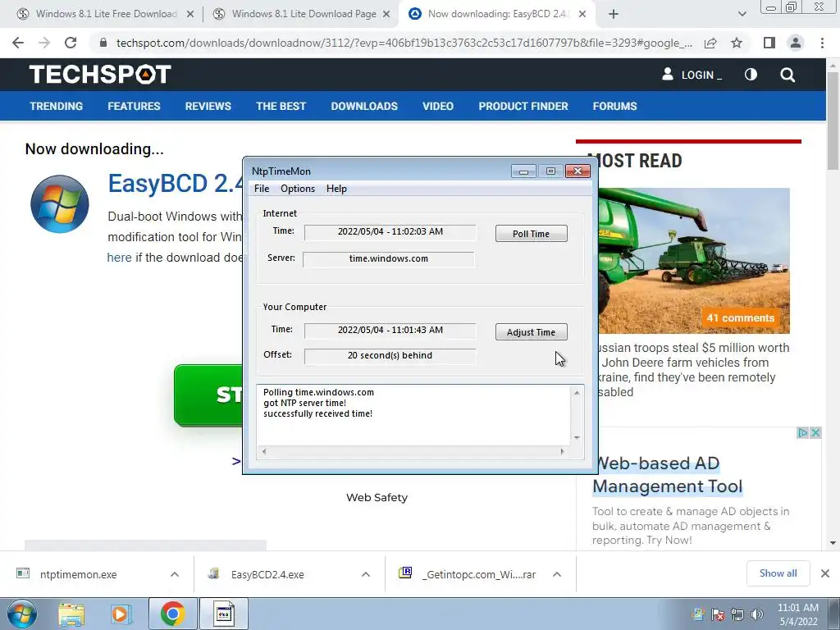This screenshot has width=840, height=630.
Task: Share this page via share icon
Action: click(x=710, y=43)
